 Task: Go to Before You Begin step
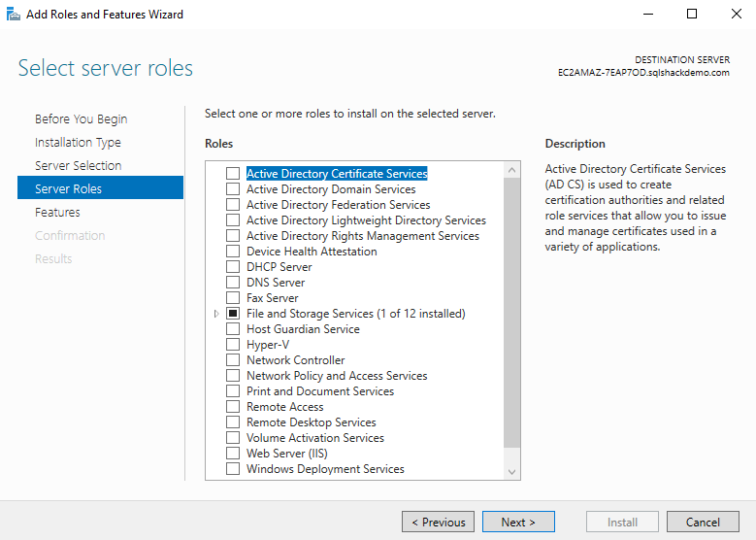coord(81,119)
